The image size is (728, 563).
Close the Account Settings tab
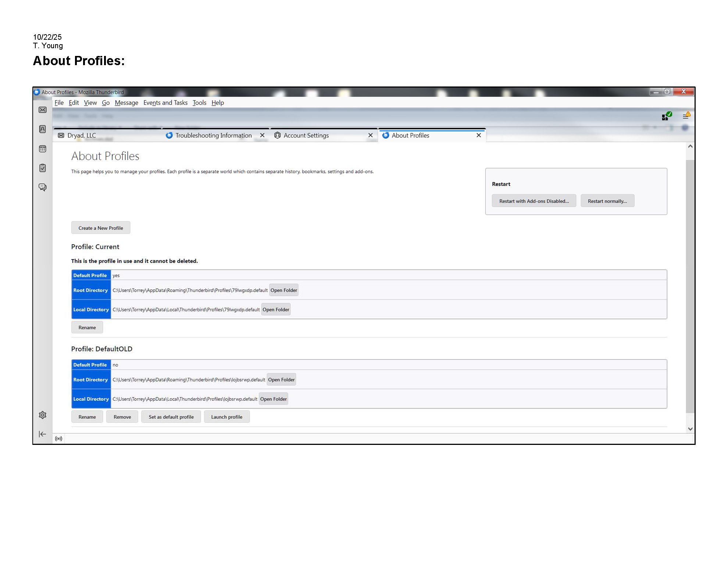click(371, 135)
